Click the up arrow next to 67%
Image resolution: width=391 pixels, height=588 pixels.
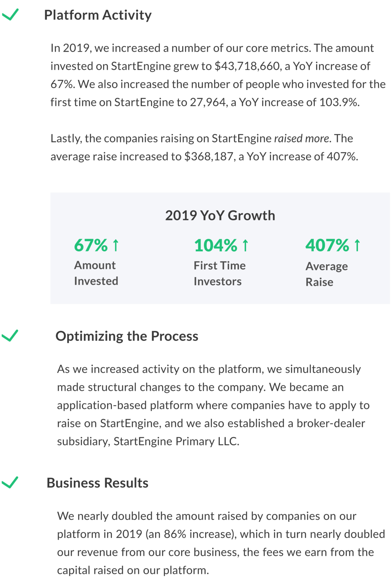click(x=116, y=246)
